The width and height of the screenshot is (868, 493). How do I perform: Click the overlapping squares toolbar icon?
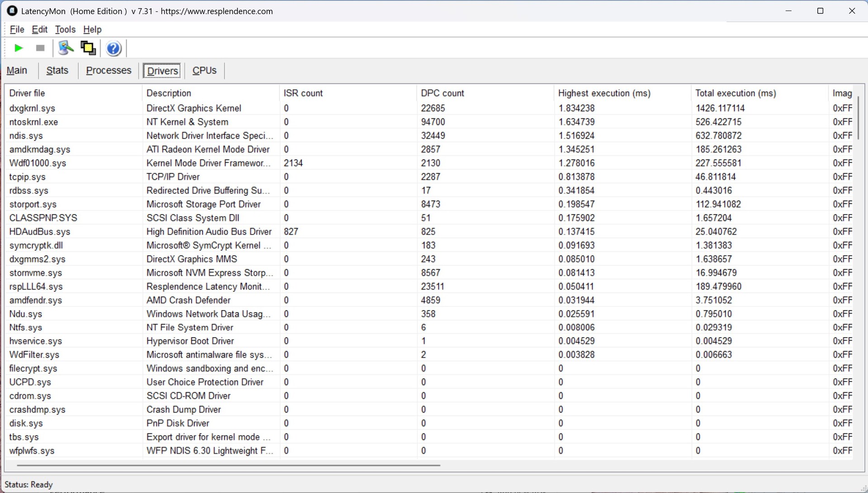(x=88, y=48)
